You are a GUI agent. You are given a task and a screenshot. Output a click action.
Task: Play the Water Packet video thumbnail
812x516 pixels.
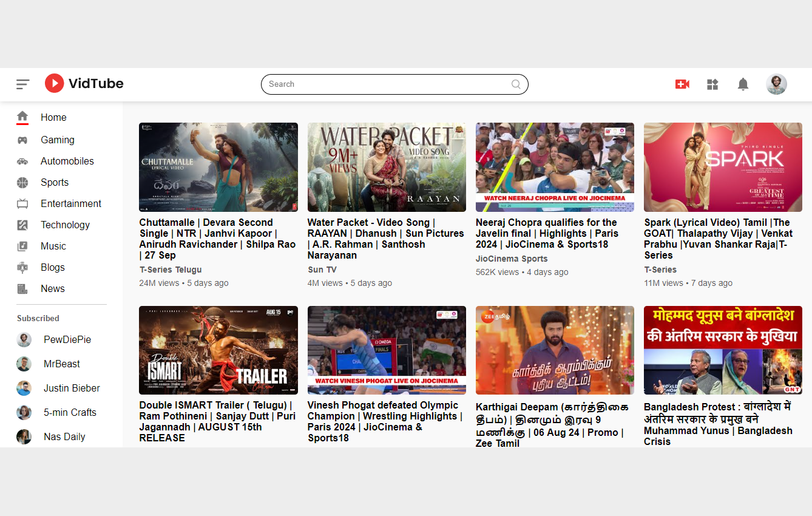tap(387, 167)
